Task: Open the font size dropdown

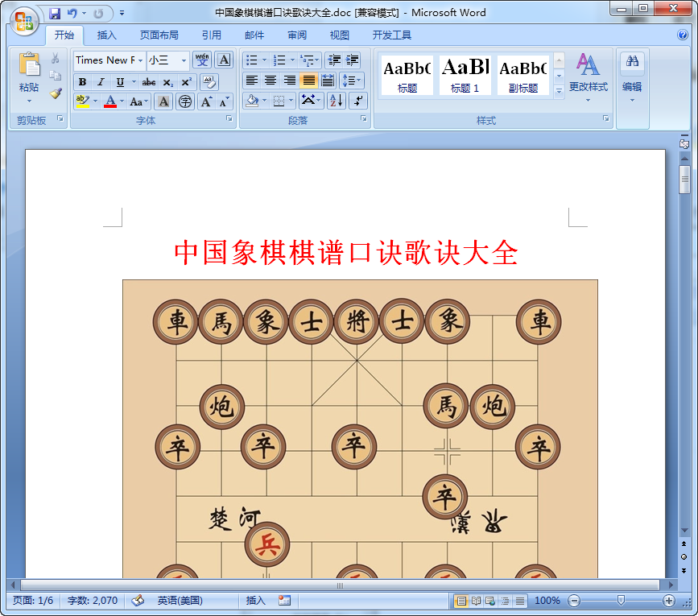Action: tap(184, 60)
